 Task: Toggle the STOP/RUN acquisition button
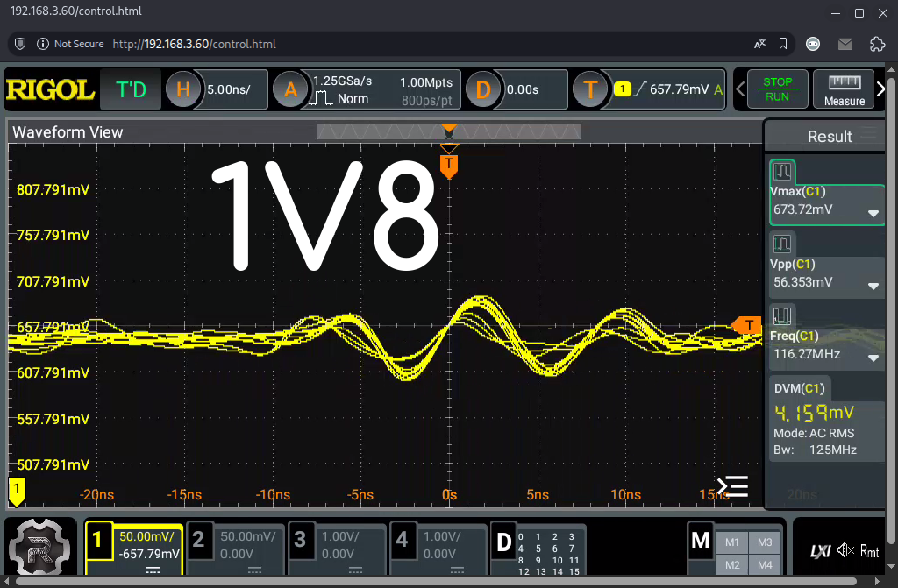[x=777, y=89]
